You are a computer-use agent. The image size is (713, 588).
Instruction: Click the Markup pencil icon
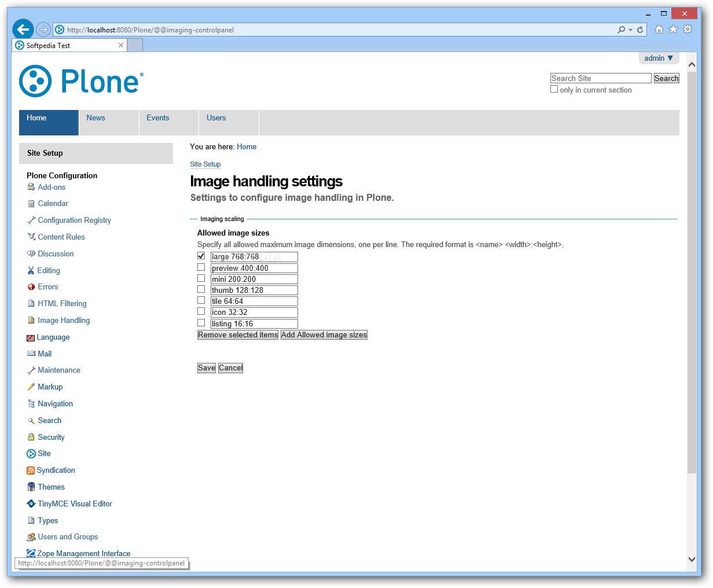[31, 387]
